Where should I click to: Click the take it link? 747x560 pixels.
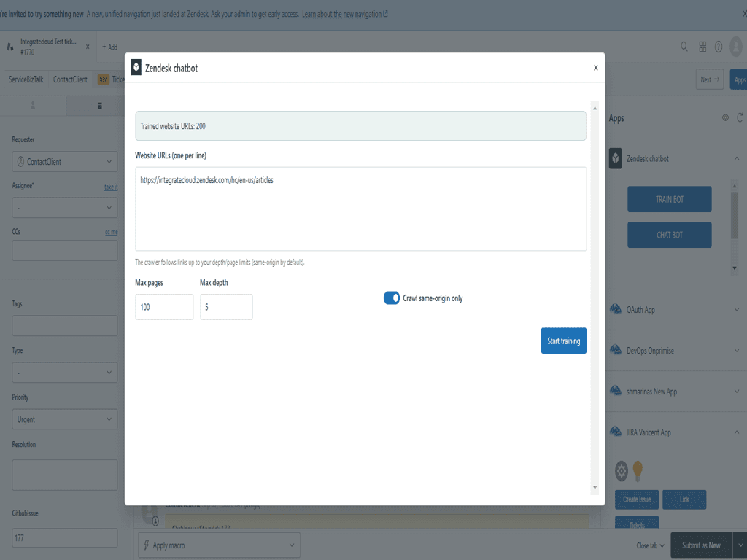click(111, 187)
